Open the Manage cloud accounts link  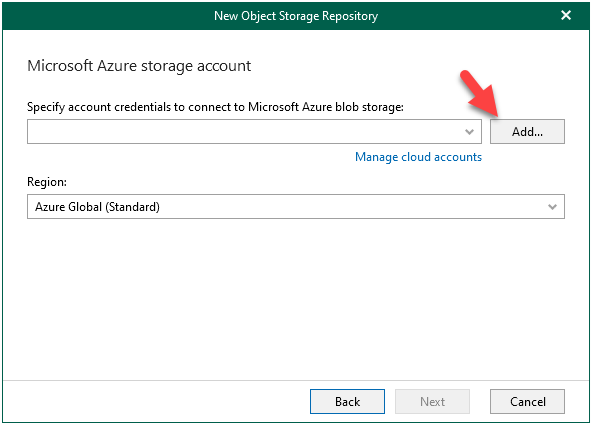click(418, 157)
